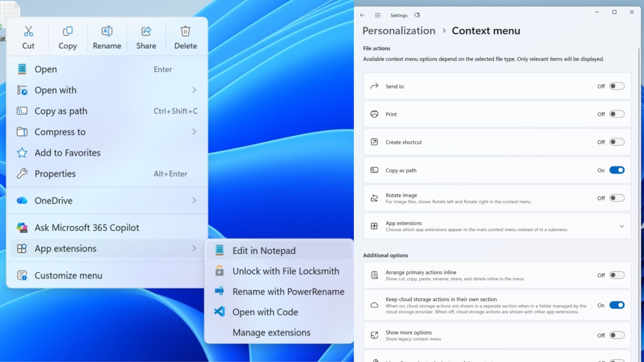Image resolution: width=644 pixels, height=362 pixels.
Task: Turn on the Send to toggle
Action: click(617, 86)
